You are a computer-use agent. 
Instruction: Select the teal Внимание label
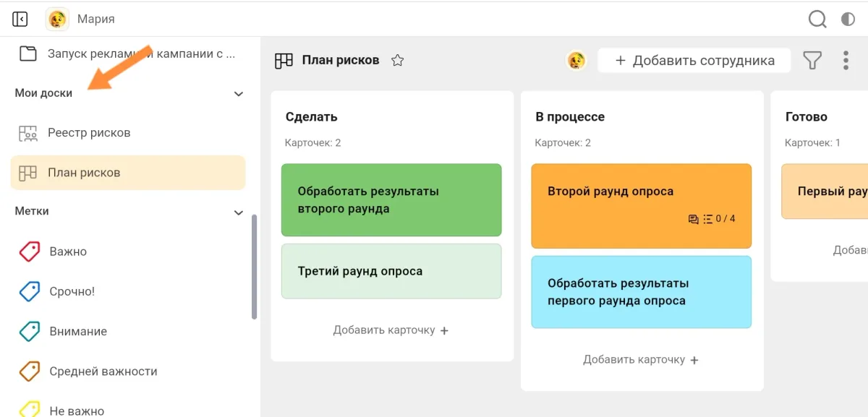pyautogui.click(x=77, y=331)
